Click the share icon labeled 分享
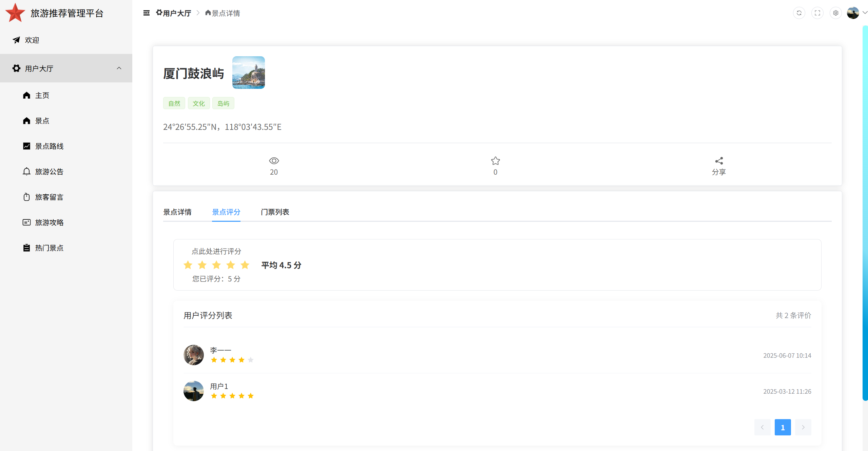 (x=719, y=161)
